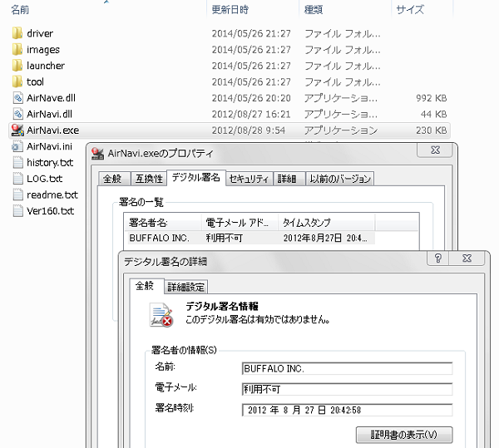Click the LOG.txt file icon
Image resolution: width=499 pixels, height=448 pixels.
(x=17, y=179)
